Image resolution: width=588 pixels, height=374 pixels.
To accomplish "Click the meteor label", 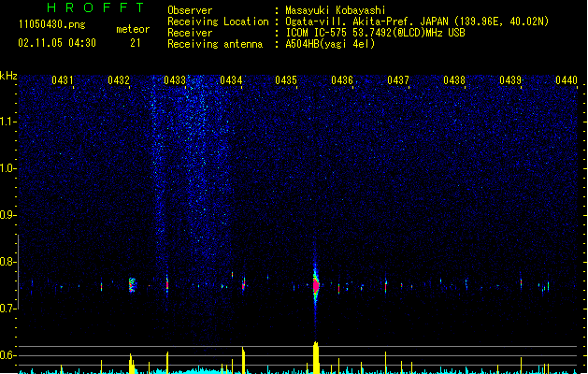I will tap(133, 29).
